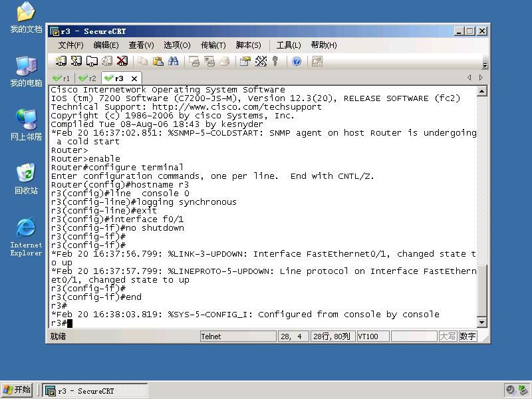Open the 传输(T) menu
The image size is (532, 399).
click(213, 45)
